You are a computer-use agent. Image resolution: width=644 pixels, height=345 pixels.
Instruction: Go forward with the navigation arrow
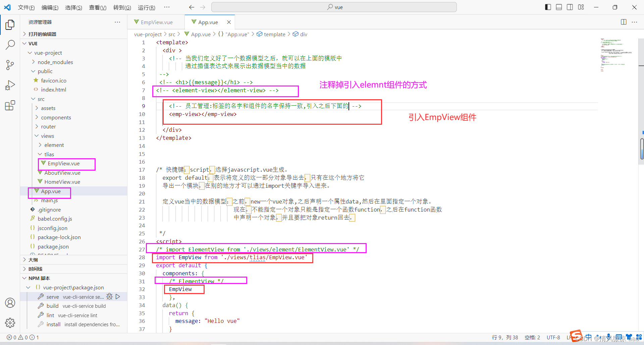pyautogui.click(x=203, y=7)
